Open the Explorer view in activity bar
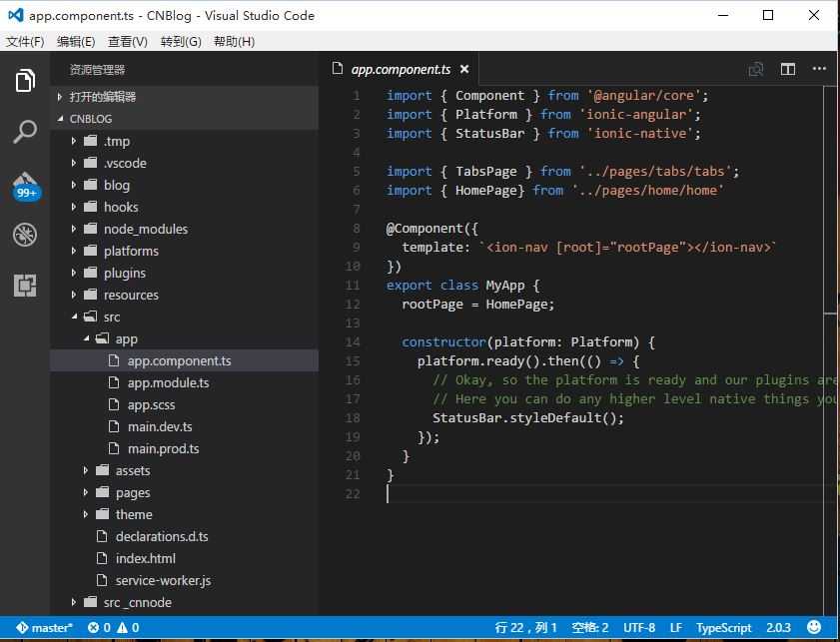The height and width of the screenshot is (642, 840). pos(25,81)
